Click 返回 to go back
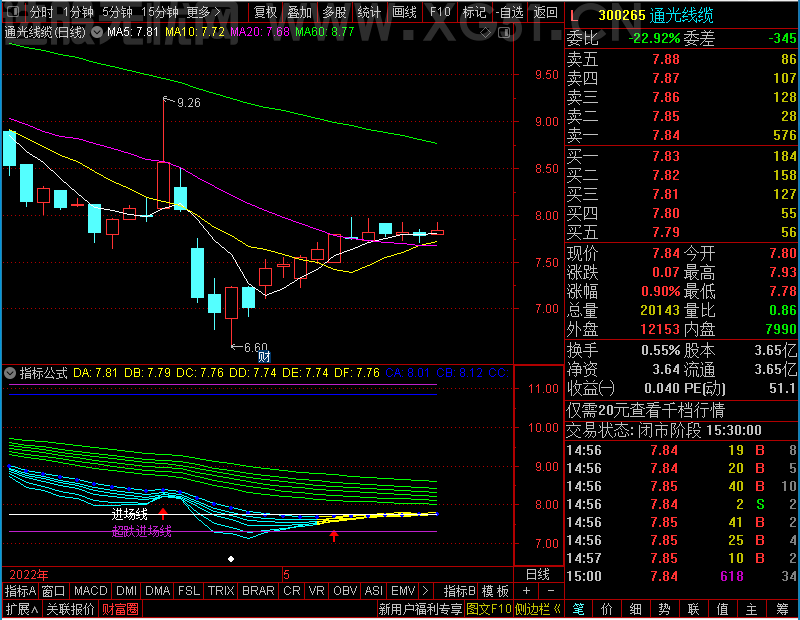The height and width of the screenshot is (620, 800). pyautogui.click(x=545, y=12)
